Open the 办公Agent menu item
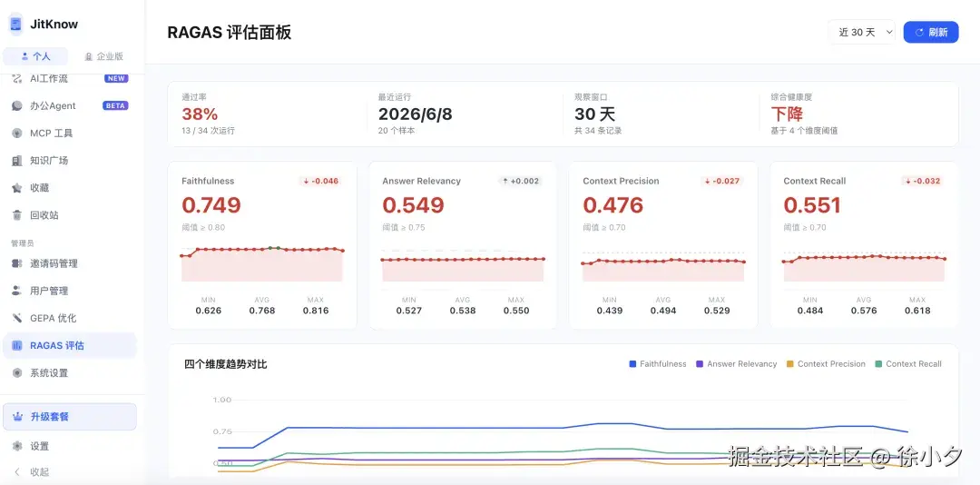 [x=70, y=105]
